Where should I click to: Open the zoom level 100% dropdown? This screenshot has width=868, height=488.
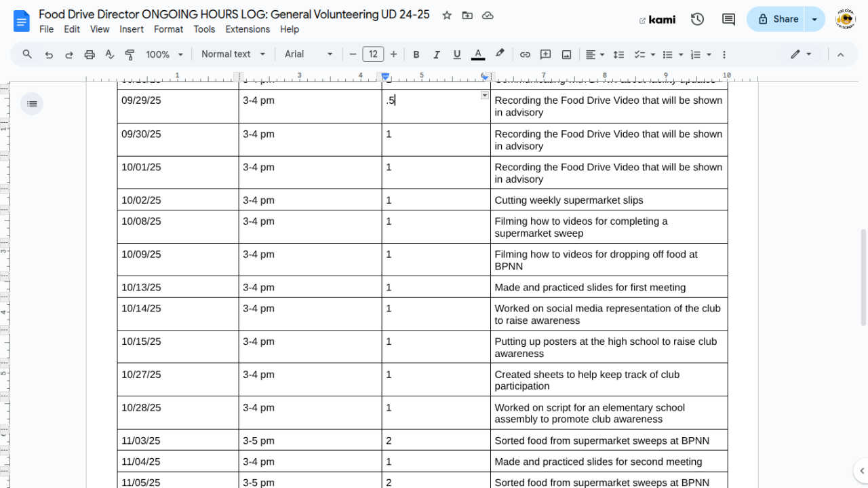(x=165, y=54)
